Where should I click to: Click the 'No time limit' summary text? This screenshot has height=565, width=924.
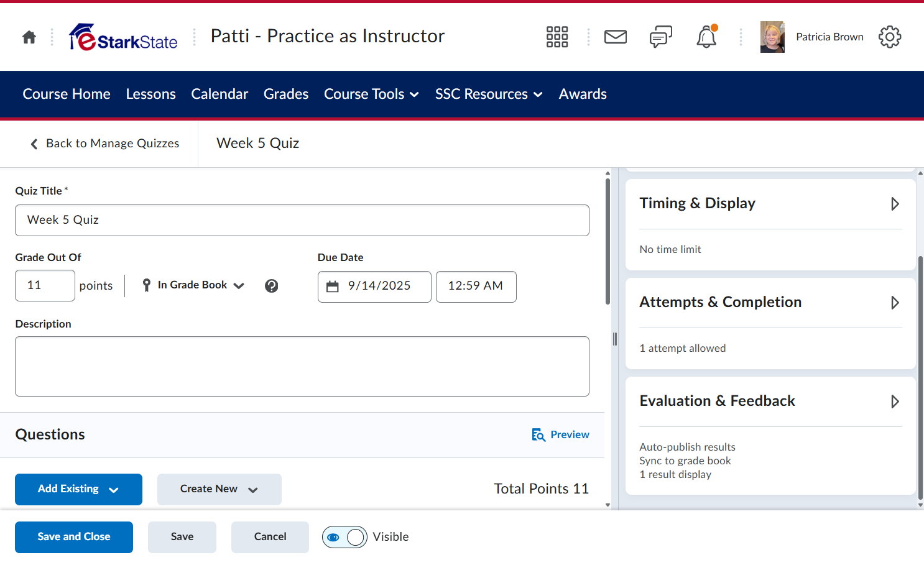[670, 250]
